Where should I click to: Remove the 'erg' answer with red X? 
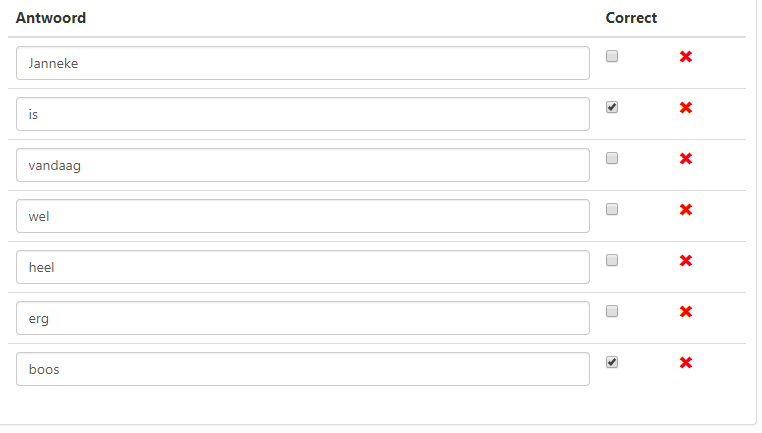(686, 312)
